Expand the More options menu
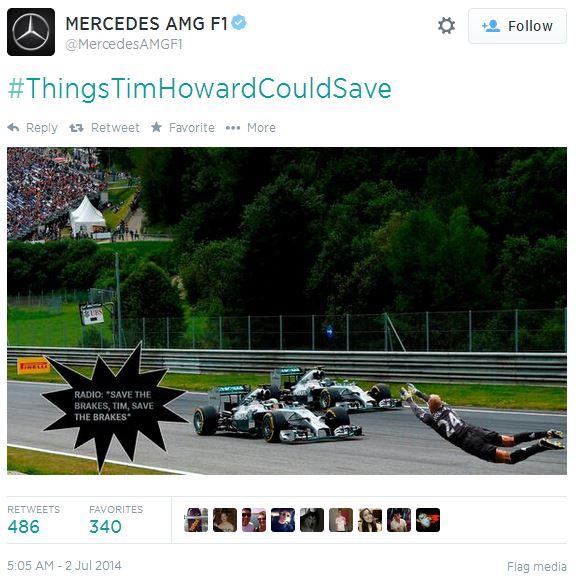This screenshot has width=580, height=584. pos(251,128)
